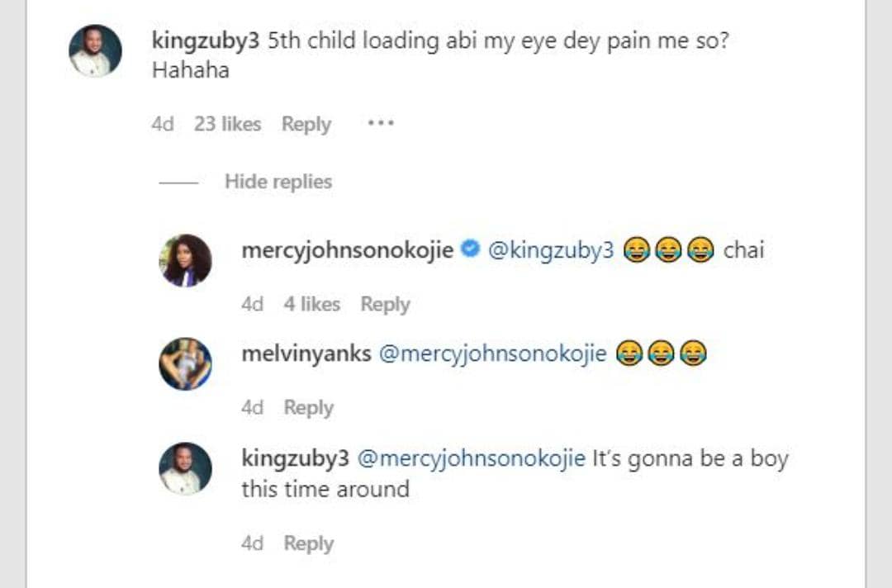Click @mercyjohnsonokojie mention in melvinyanks' reply

click(x=492, y=354)
